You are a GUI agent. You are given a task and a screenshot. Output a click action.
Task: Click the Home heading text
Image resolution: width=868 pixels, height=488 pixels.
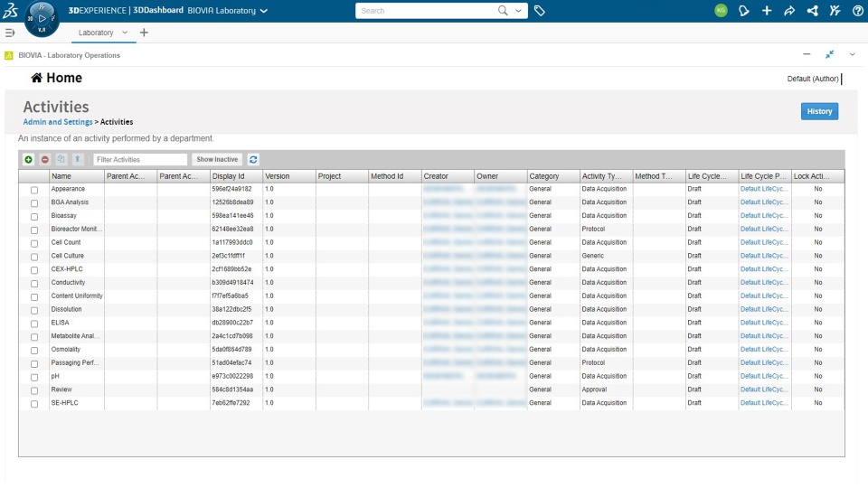[x=64, y=78]
